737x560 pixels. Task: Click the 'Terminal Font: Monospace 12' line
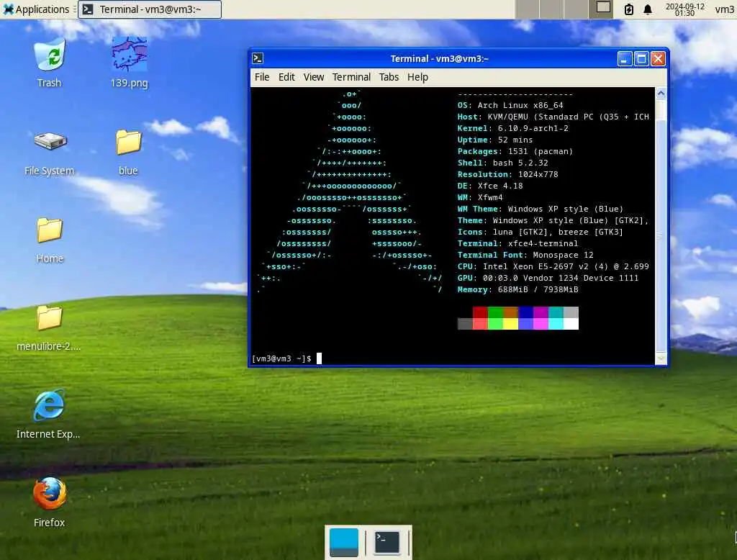pos(525,255)
